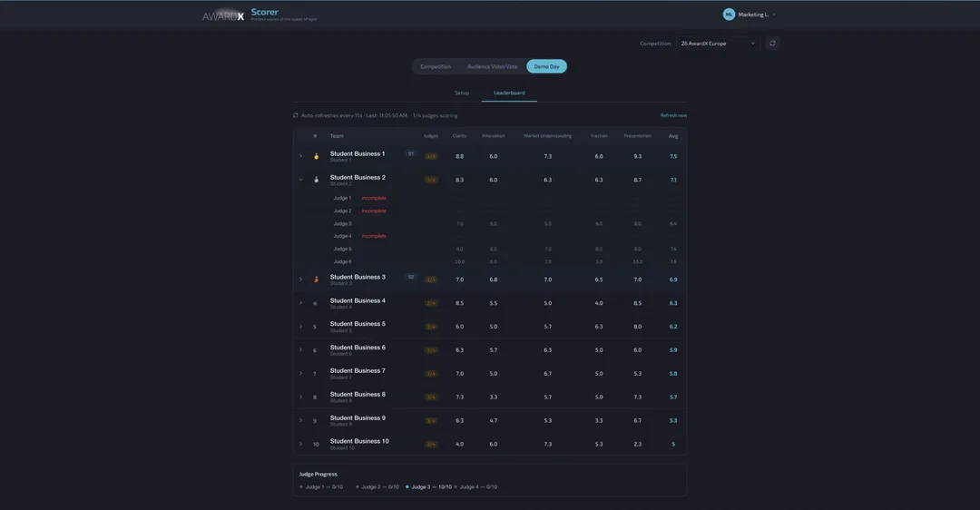Click Judge 3 progress dot indicator
This screenshot has width=980, height=510.
[407, 487]
